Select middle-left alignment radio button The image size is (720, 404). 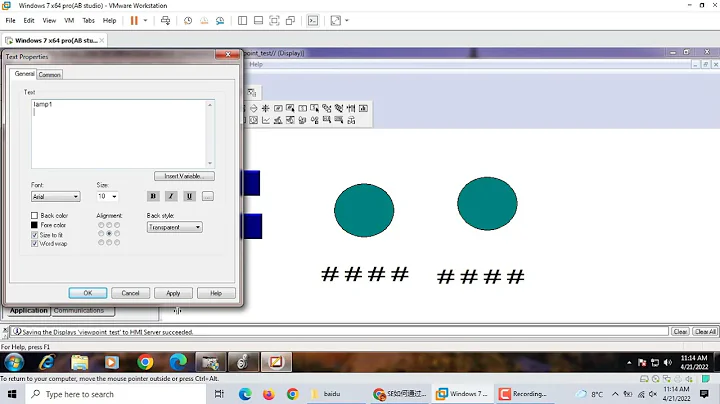(x=101, y=234)
